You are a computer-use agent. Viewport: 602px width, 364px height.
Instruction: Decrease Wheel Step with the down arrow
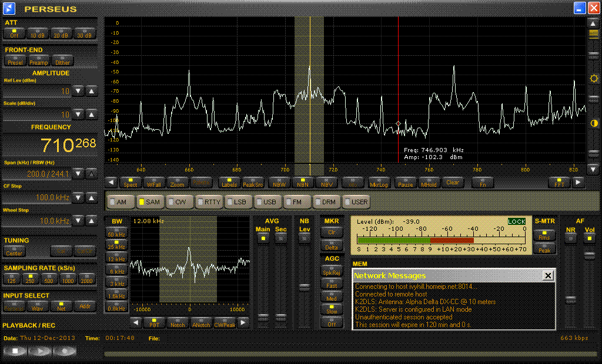(78, 221)
